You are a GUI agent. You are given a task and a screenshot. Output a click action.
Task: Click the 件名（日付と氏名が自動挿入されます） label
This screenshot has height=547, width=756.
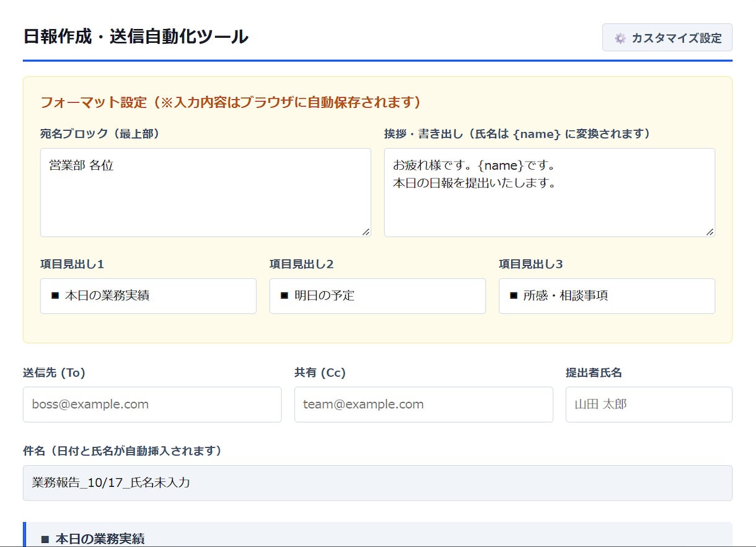(122, 451)
